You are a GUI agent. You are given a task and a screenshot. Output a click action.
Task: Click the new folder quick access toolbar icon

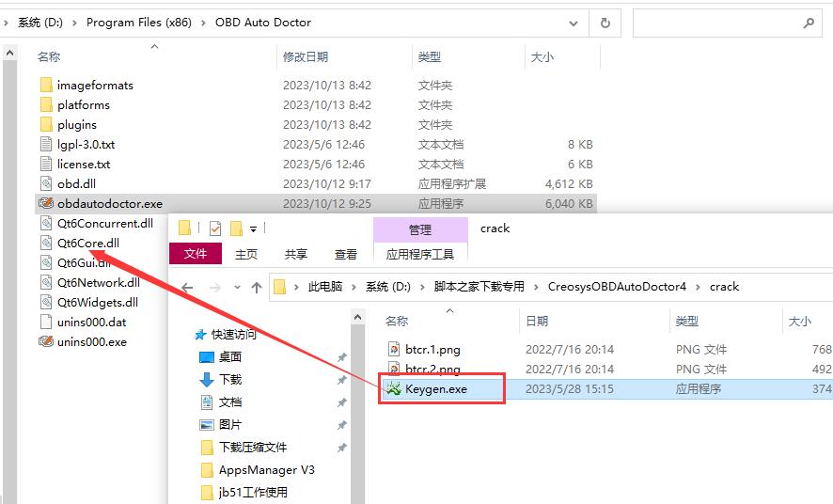pyautogui.click(x=236, y=228)
